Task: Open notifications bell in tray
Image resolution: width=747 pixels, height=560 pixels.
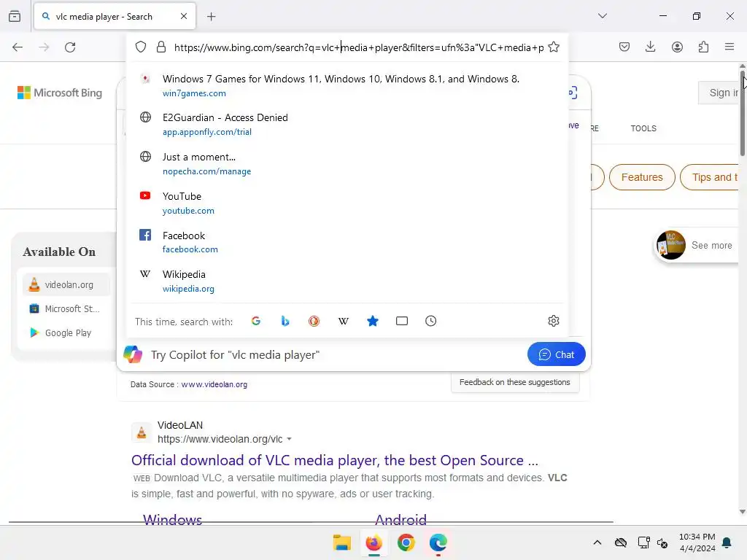Action: (727, 542)
